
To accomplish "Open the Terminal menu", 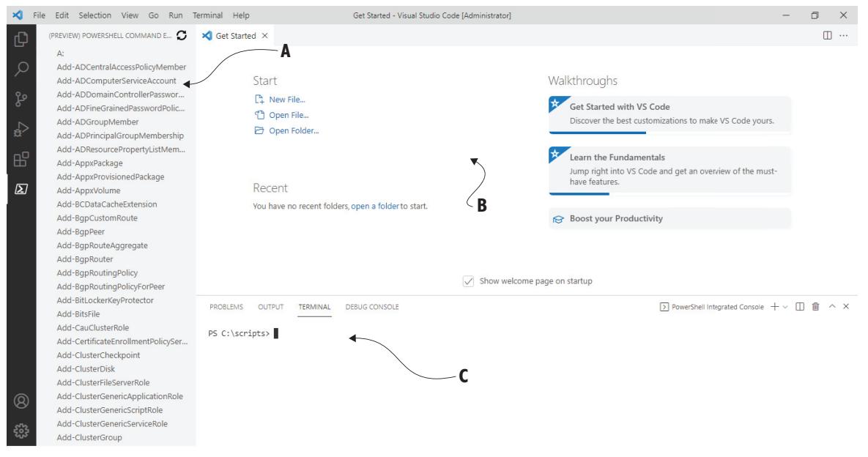I will pos(207,15).
